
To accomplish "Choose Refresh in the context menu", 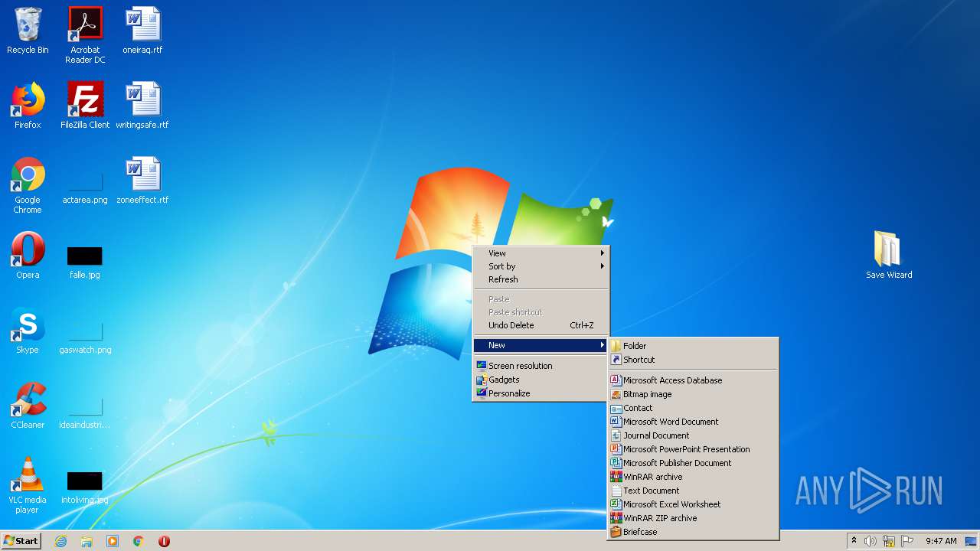I will (541, 279).
